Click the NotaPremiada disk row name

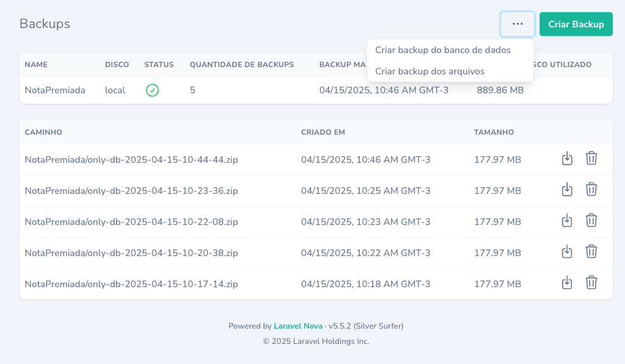tap(55, 90)
